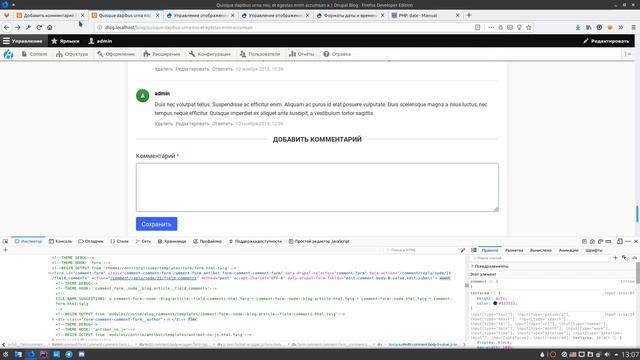Switch to the Хранилище devtools tab
640x360 pixels.
pos(172,241)
